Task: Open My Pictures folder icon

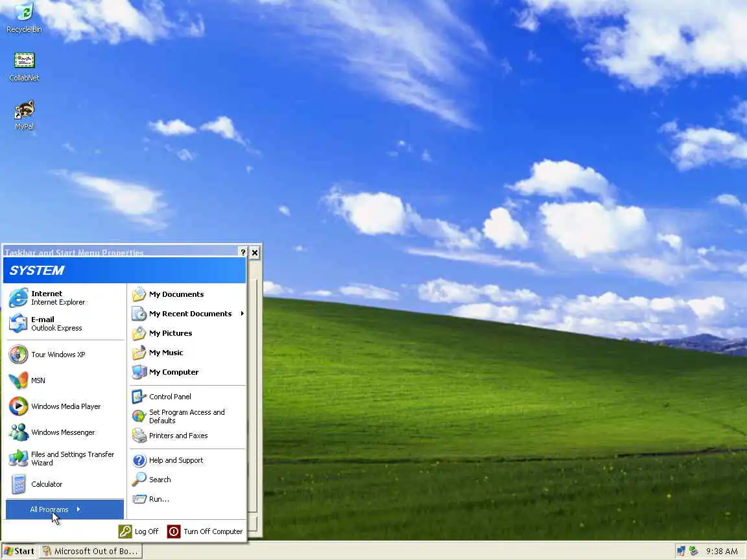Action: [139, 333]
